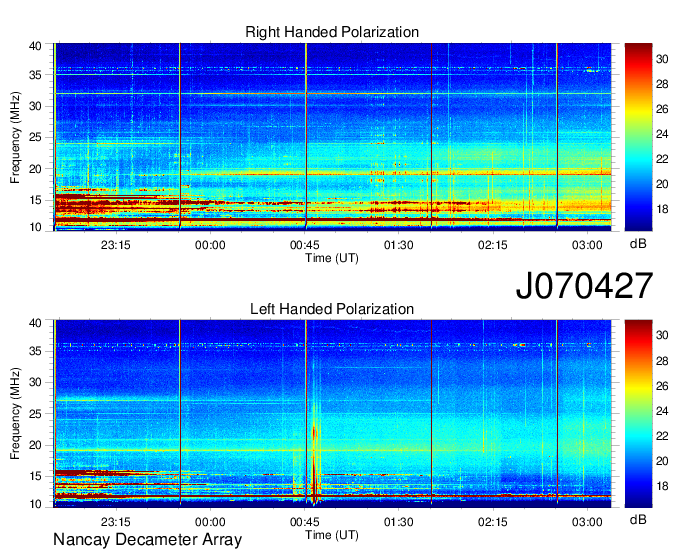Viewport: 680px width, 552px height.
Task: Click the 'Time (UT)' label under bottom plot
Action: [x=332, y=535]
